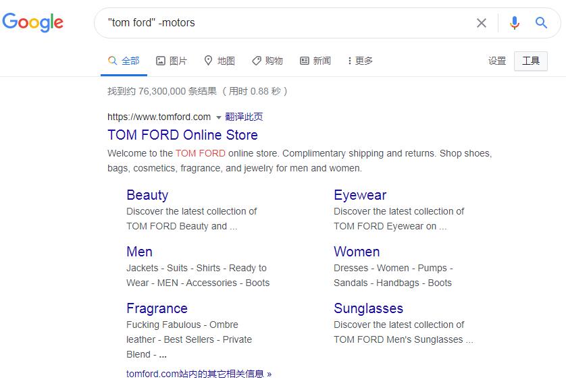Viewport: 566px width, 392px height.
Task: Expand the dropdown arrow beside tomford.com URL
Action: click(218, 117)
